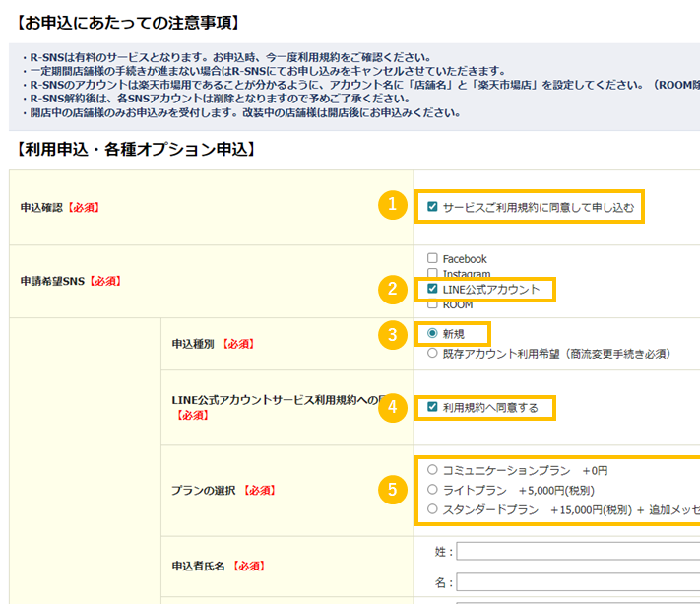Click the yellow number 5 step badge
Screen dimensions: 700x604
coord(392,488)
